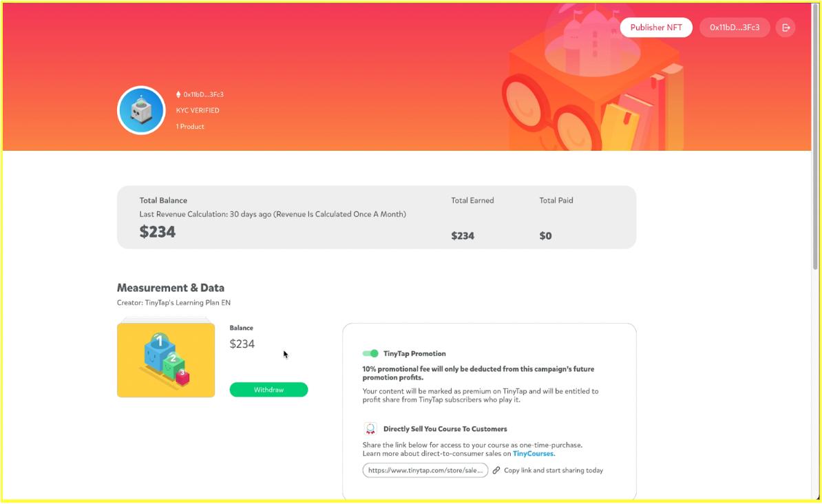Image resolution: width=822 pixels, height=504 pixels.
Task: Toggle the TinyTap Promotion switch
Action: click(x=370, y=353)
